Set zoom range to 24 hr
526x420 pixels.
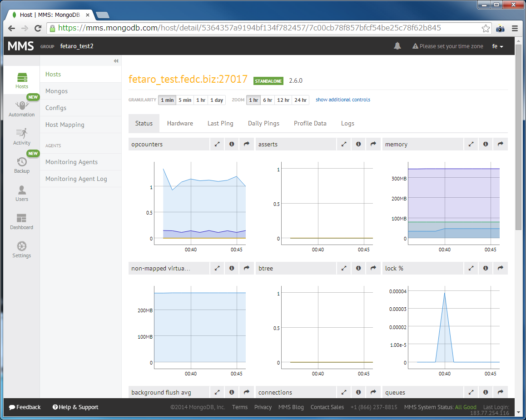(300, 100)
